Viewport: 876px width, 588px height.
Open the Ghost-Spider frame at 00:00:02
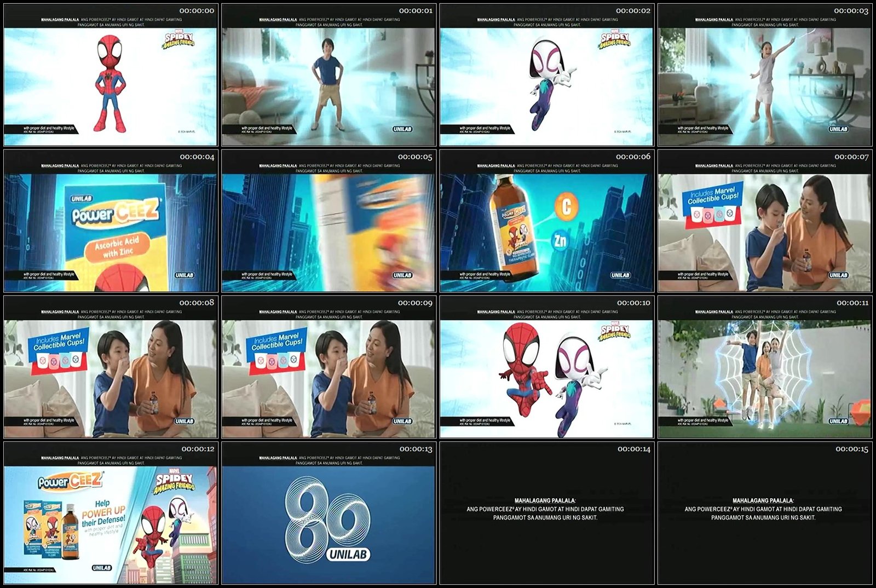point(546,76)
